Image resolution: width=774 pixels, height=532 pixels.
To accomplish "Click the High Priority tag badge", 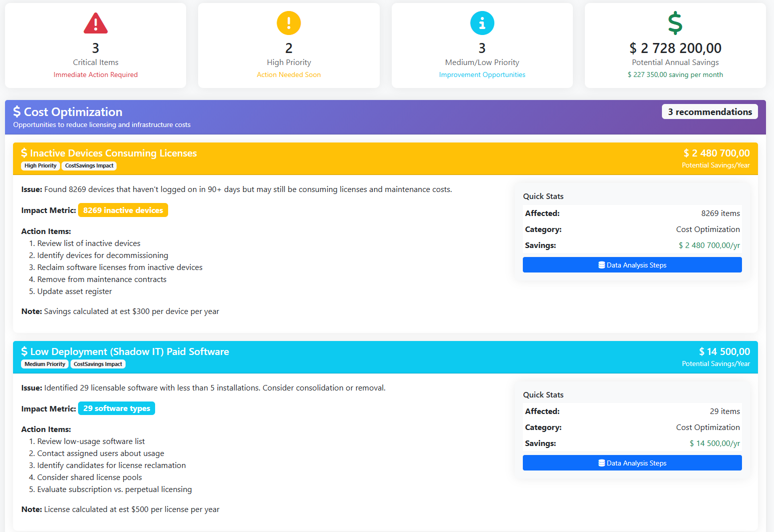I will pyautogui.click(x=41, y=166).
